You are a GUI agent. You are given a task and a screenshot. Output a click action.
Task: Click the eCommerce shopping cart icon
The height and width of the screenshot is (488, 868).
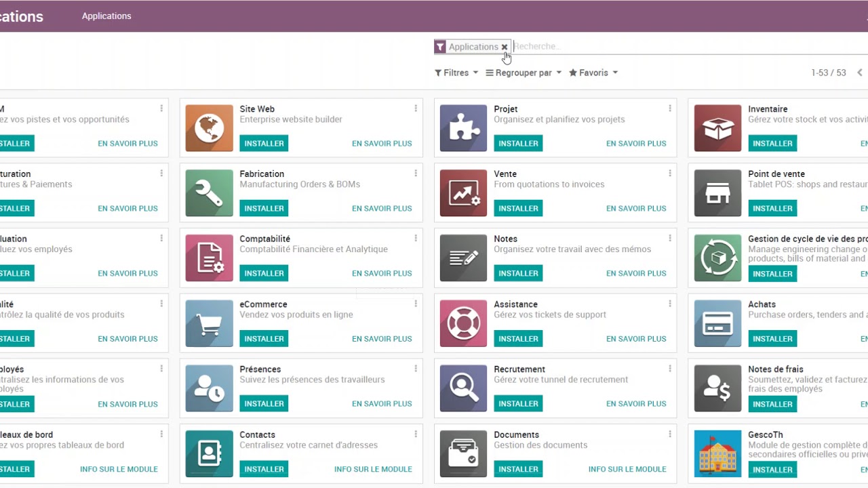click(x=209, y=323)
